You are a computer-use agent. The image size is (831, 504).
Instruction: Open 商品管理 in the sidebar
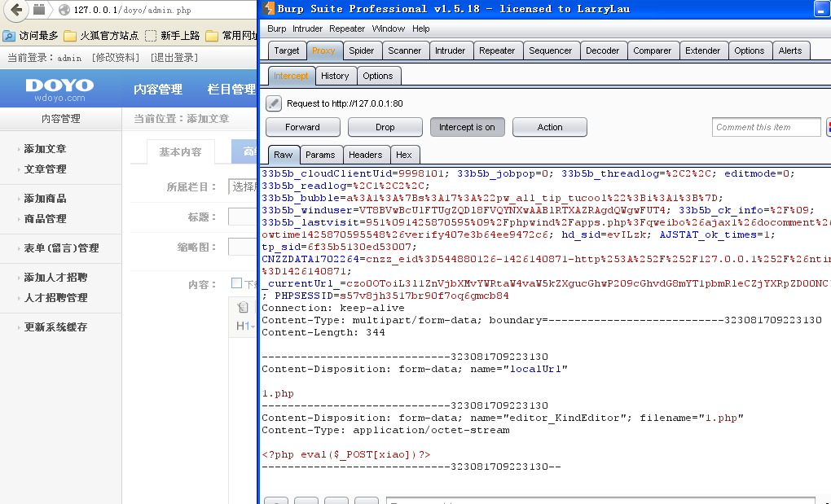pyautogui.click(x=45, y=219)
